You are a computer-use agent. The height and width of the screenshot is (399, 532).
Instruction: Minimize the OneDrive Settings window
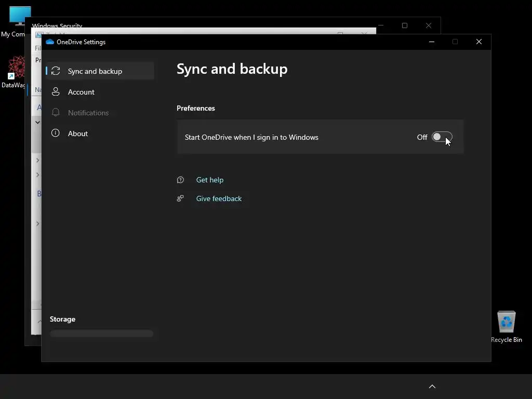(x=431, y=42)
